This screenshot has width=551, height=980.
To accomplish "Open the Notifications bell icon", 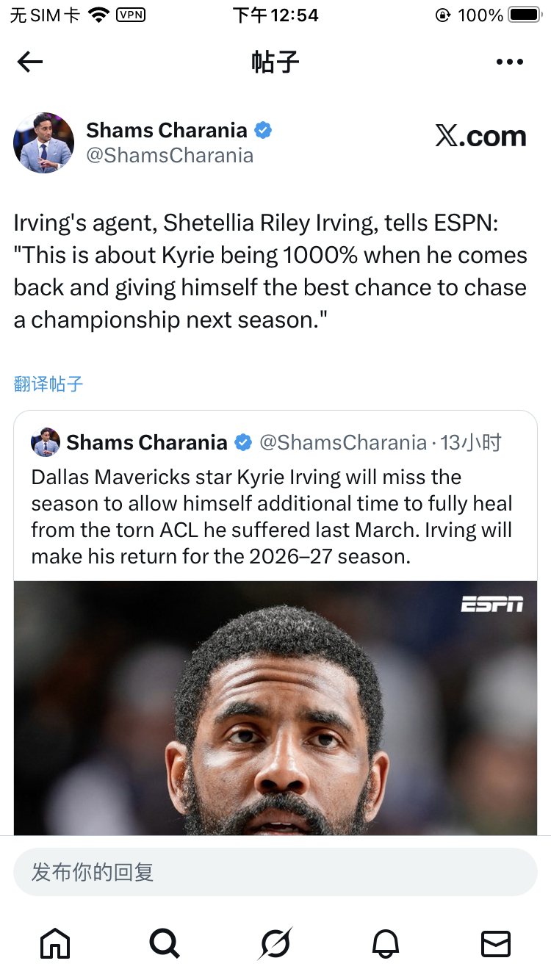I will [386, 944].
